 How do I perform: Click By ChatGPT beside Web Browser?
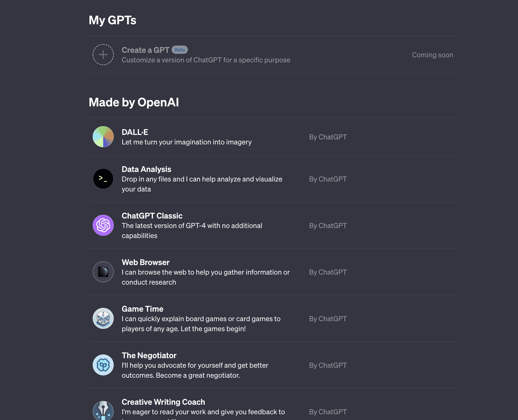pos(328,272)
